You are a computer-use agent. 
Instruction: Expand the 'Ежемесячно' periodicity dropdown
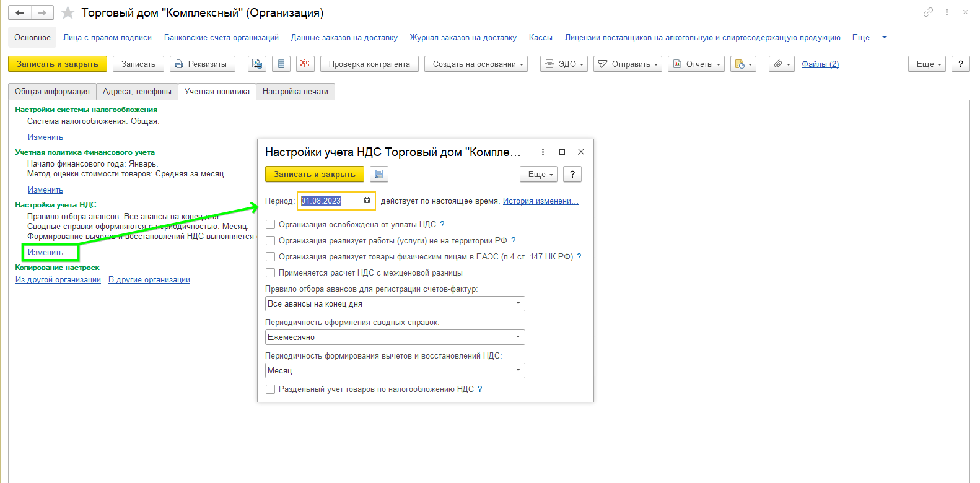(x=518, y=337)
